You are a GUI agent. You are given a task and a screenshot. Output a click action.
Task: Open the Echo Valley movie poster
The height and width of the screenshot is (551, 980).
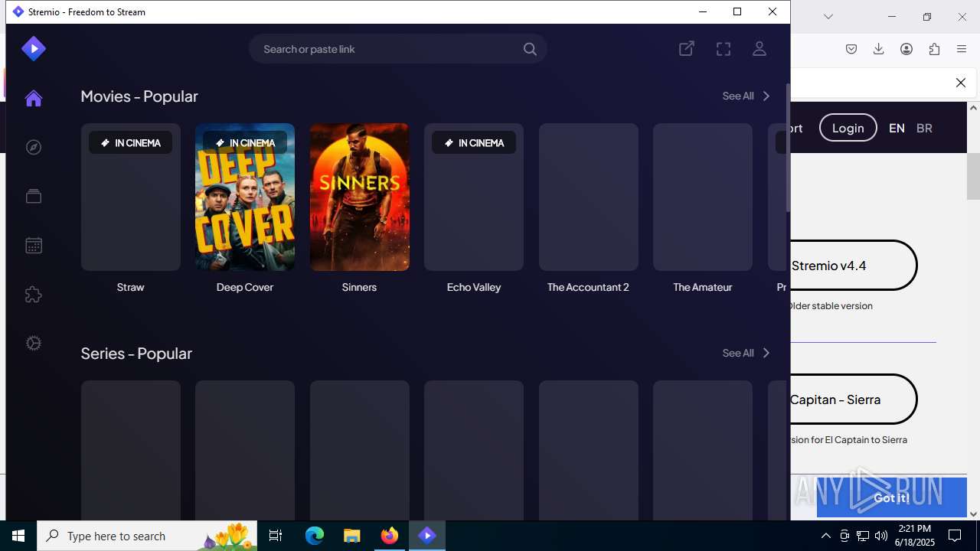(x=474, y=197)
